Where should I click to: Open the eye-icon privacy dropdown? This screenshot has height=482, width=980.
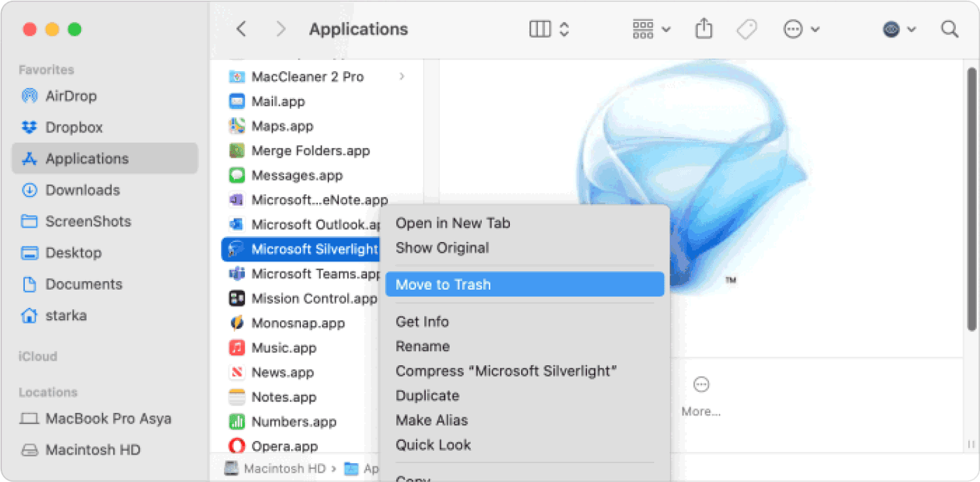pyautogui.click(x=899, y=29)
